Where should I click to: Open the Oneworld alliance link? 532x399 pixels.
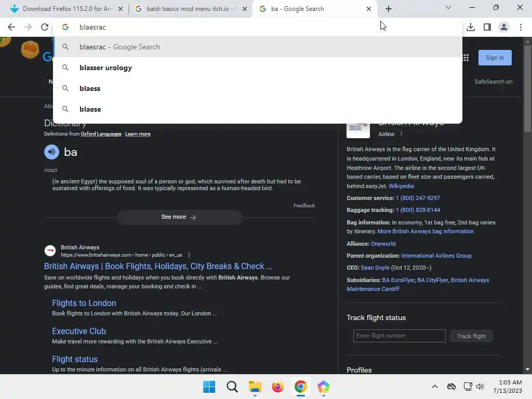click(x=383, y=244)
